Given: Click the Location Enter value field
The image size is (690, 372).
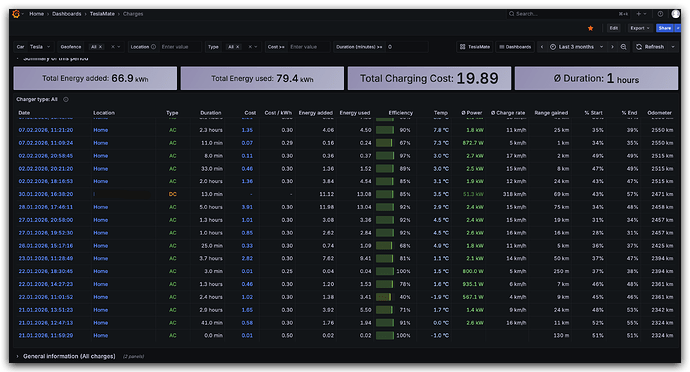Looking at the screenshot, I should [x=180, y=47].
